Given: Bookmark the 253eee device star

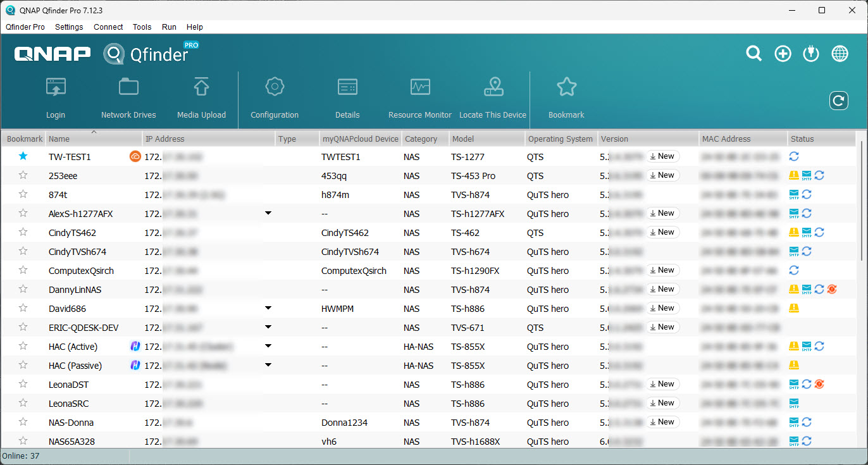Looking at the screenshot, I should [23, 175].
